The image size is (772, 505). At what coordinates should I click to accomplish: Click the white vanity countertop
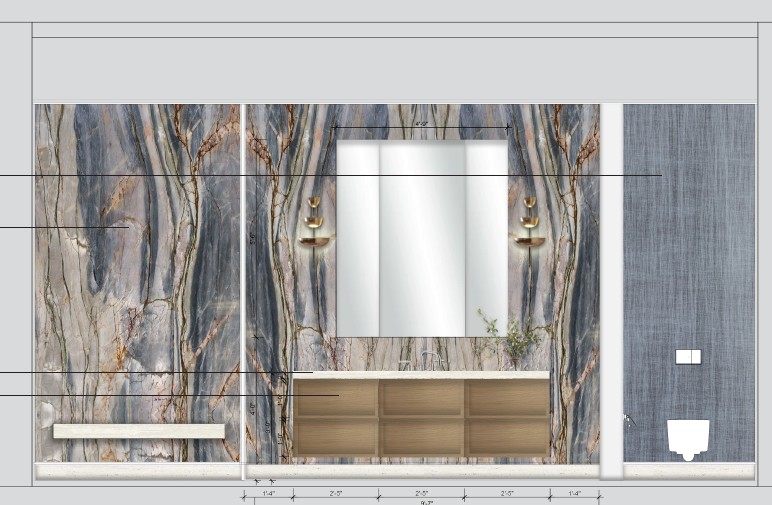point(422,375)
